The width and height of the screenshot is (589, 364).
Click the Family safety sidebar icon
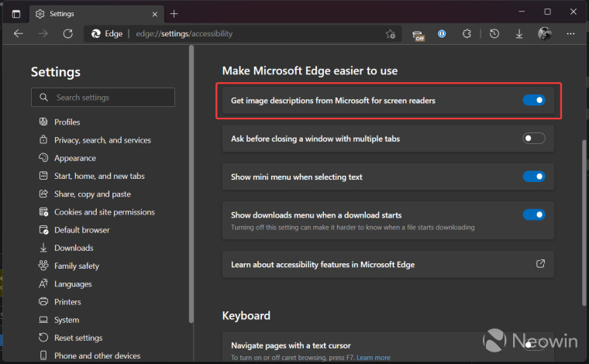(x=43, y=266)
